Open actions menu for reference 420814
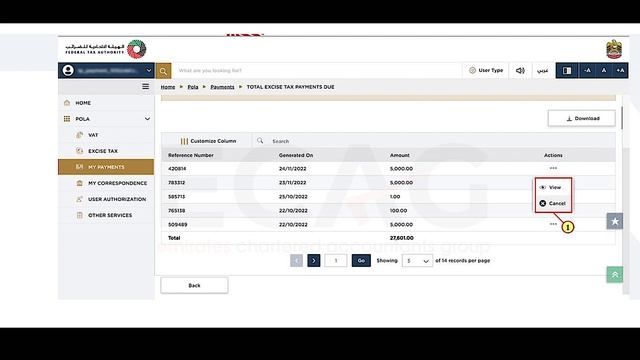This screenshot has width=640, height=360. pyautogui.click(x=553, y=168)
